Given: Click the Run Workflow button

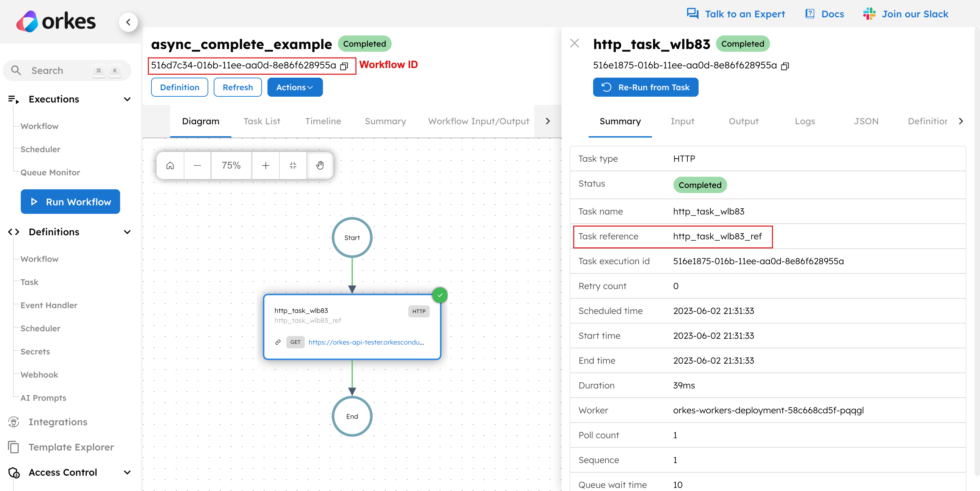Looking at the screenshot, I should (x=70, y=202).
